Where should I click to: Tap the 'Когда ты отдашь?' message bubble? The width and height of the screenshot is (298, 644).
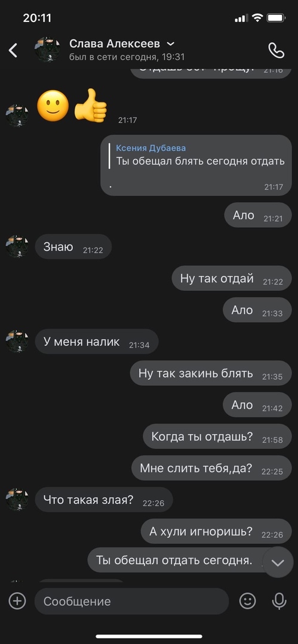point(217,436)
